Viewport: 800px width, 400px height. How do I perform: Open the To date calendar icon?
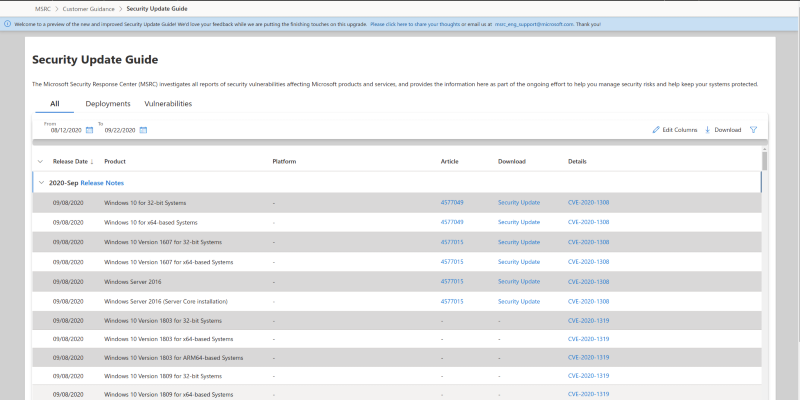tap(143, 130)
